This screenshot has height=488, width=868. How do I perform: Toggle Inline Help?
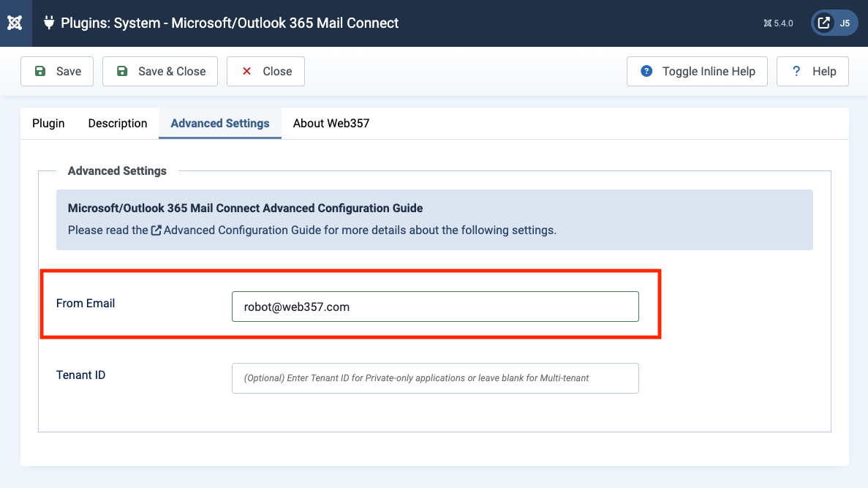coord(697,72)
